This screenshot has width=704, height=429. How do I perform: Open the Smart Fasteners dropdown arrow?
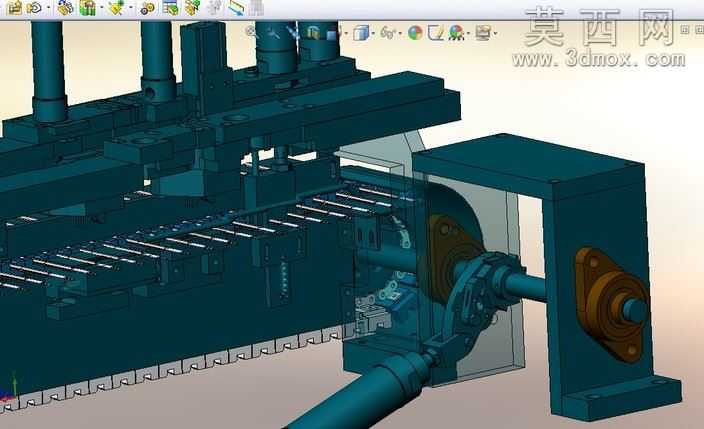click(x=131, y=7)
